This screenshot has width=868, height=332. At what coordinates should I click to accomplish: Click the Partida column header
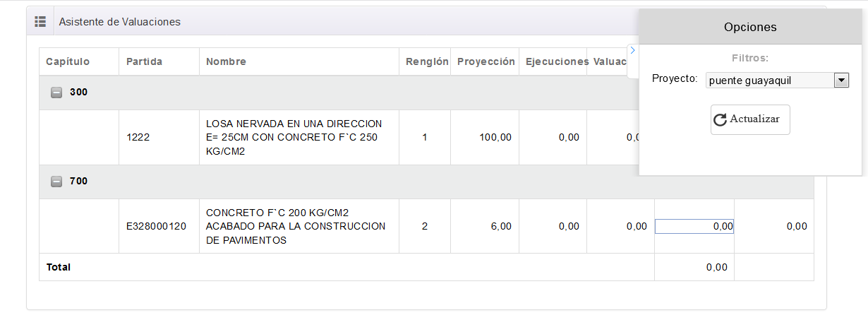click(x=144, y=61)
